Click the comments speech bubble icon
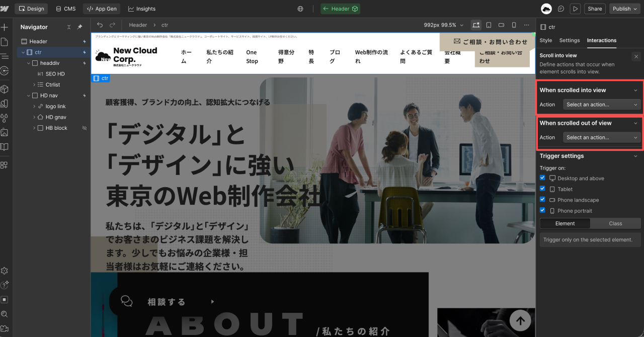 561,9
